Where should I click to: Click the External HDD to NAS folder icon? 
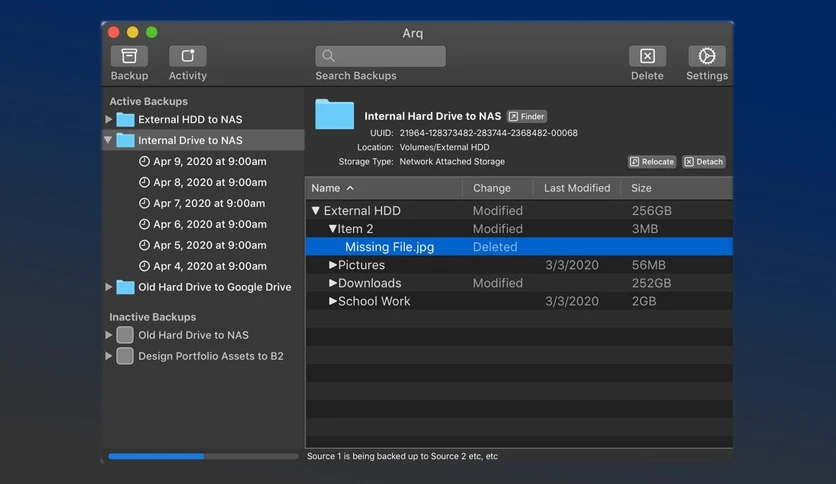pyautogui.click(x=125, y=119)
